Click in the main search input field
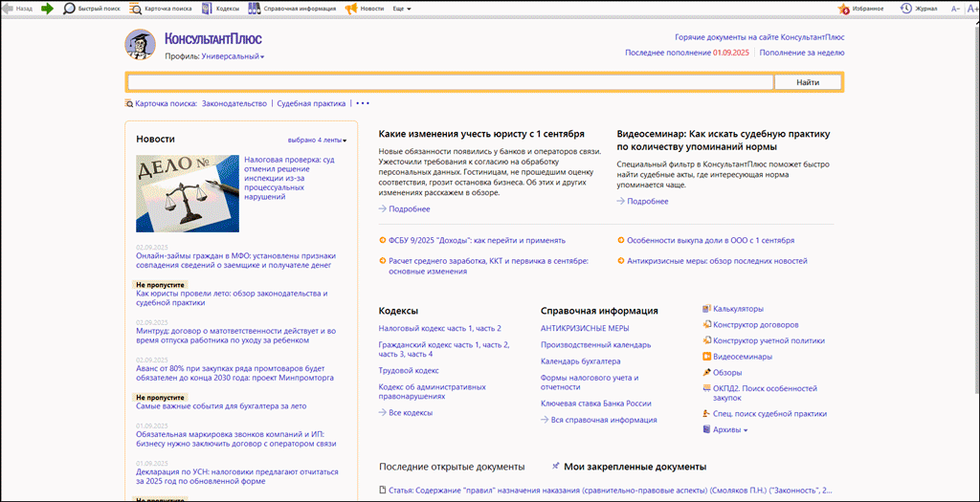This screenshot has height=502, width=980. pyautogui.click(x=451, y=82)
